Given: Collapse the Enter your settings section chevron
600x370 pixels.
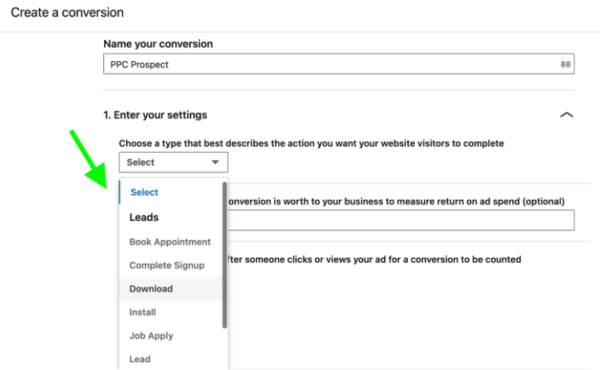Looking at the screenshot, I should click(x=567, y=115).
